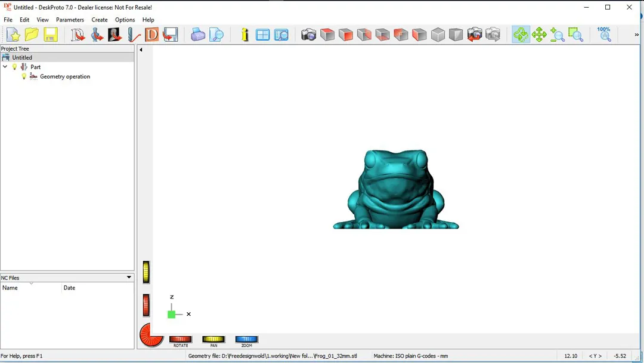Select the Untitled project tree row
Viewport: 644px width, 363px height.
(x=67, y=57)
